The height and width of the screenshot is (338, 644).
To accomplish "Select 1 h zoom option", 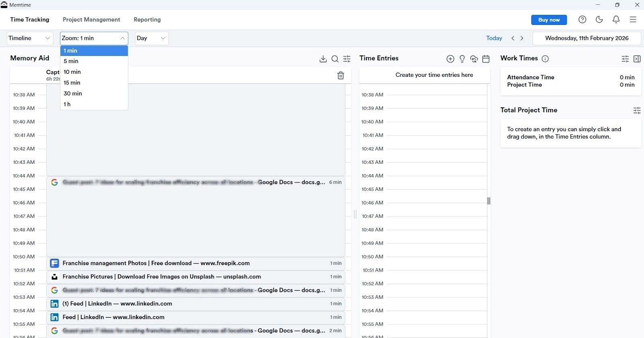I will tap(94, 104).
